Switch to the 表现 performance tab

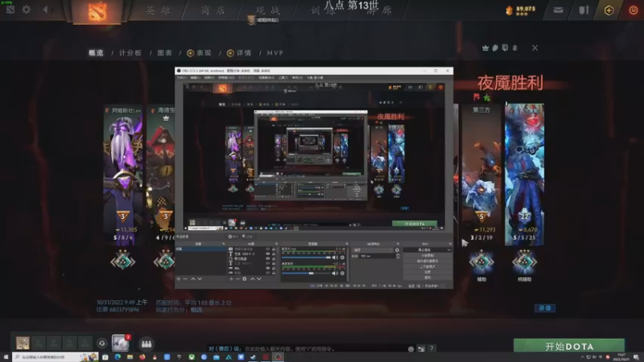pos(199,53)
